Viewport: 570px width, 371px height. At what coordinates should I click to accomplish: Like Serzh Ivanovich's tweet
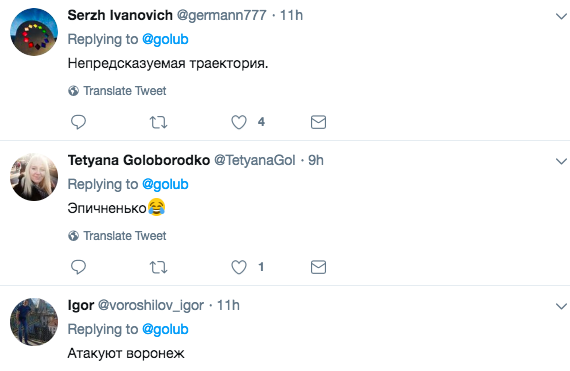239,122
